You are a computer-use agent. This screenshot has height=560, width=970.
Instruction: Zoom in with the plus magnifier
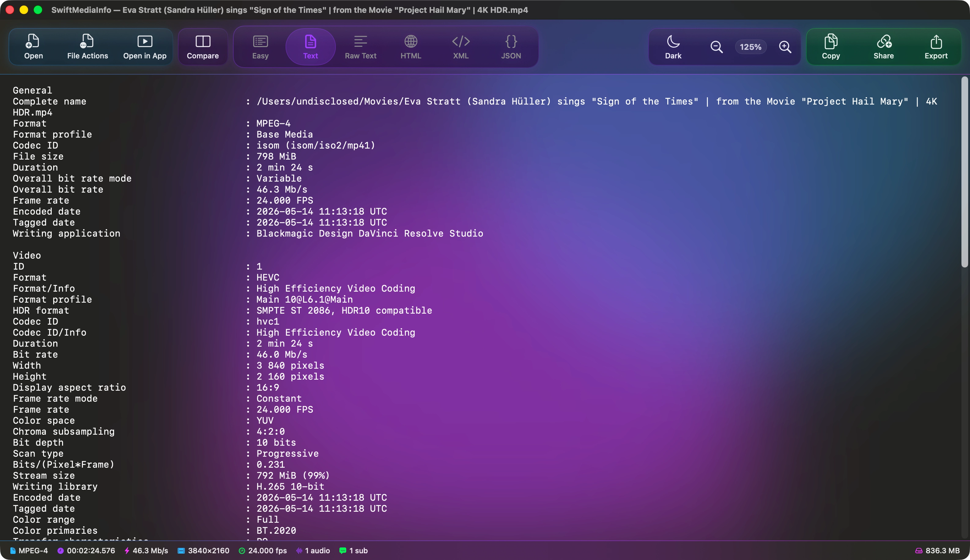(785, 47)
